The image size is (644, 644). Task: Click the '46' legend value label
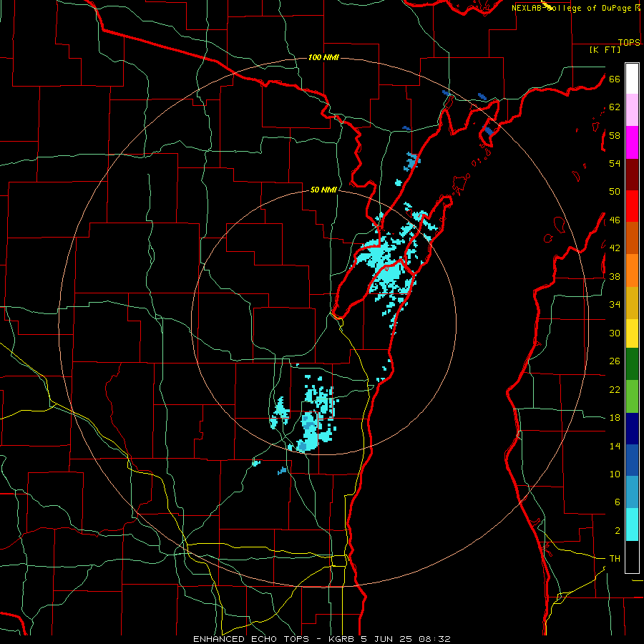pyautogui.click(x=615, y=220)
